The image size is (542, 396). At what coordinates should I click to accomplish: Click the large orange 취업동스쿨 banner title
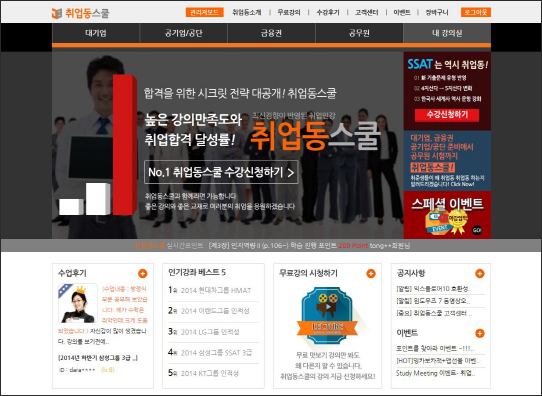(x=315, y=136)
